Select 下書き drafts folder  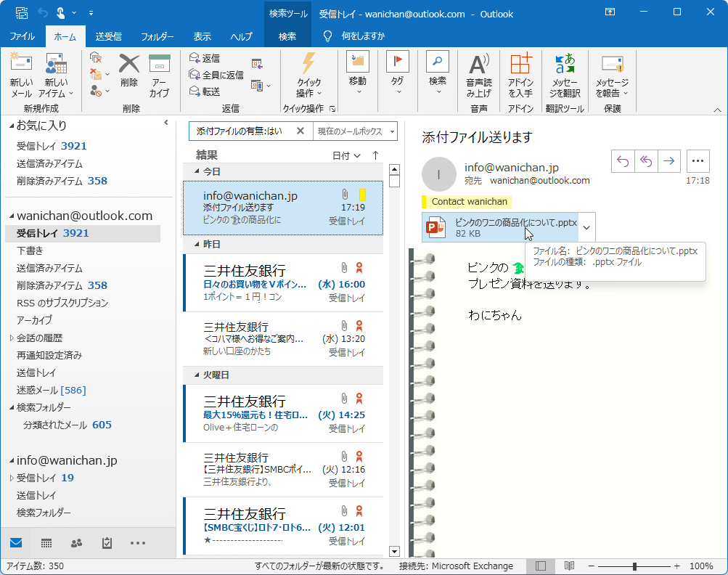click(x=30, y=250)
